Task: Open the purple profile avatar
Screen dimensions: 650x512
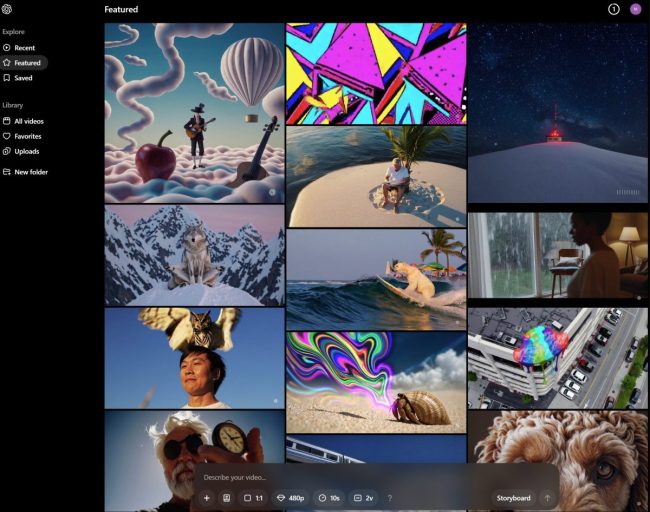Action: point(636,9)
